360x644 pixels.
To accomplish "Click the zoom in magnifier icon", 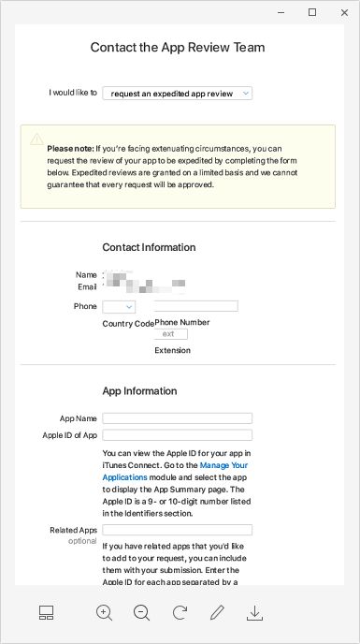I will point(105,612).
